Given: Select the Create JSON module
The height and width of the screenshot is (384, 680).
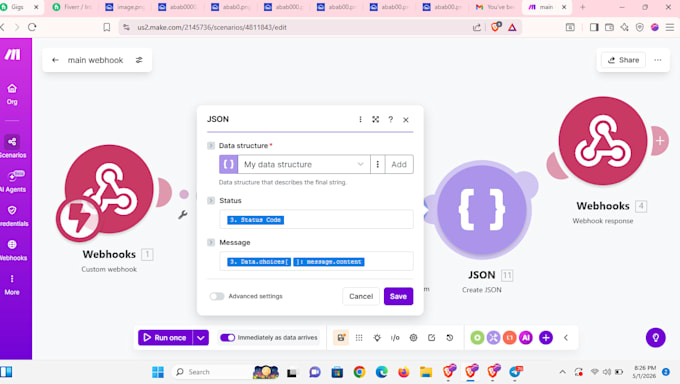Looking at the screenshot, I should (482, 210).
